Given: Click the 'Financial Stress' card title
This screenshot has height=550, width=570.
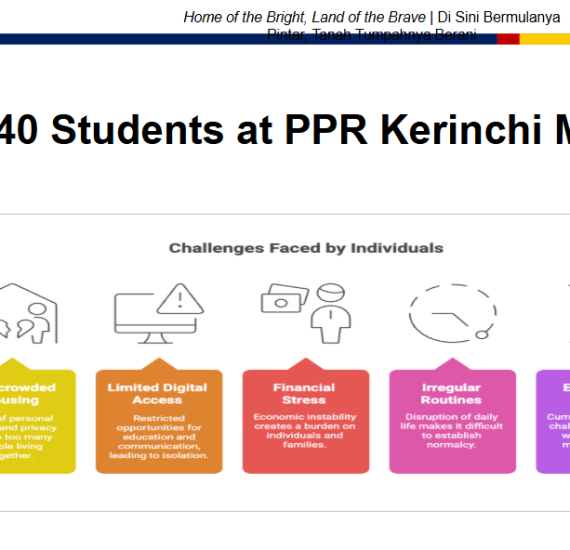Looking at the screenshot, I should coord(304,394).
